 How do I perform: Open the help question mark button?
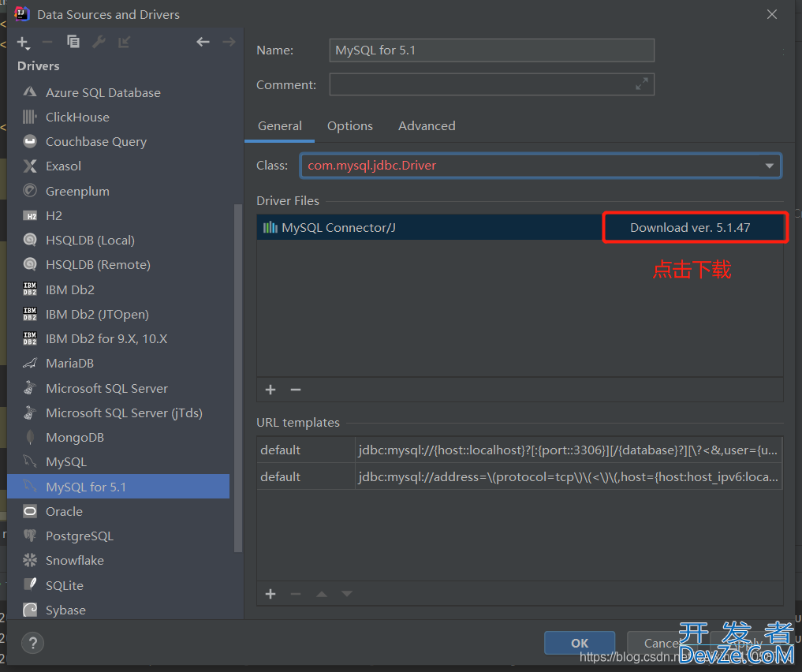click(x=33, y=643)
